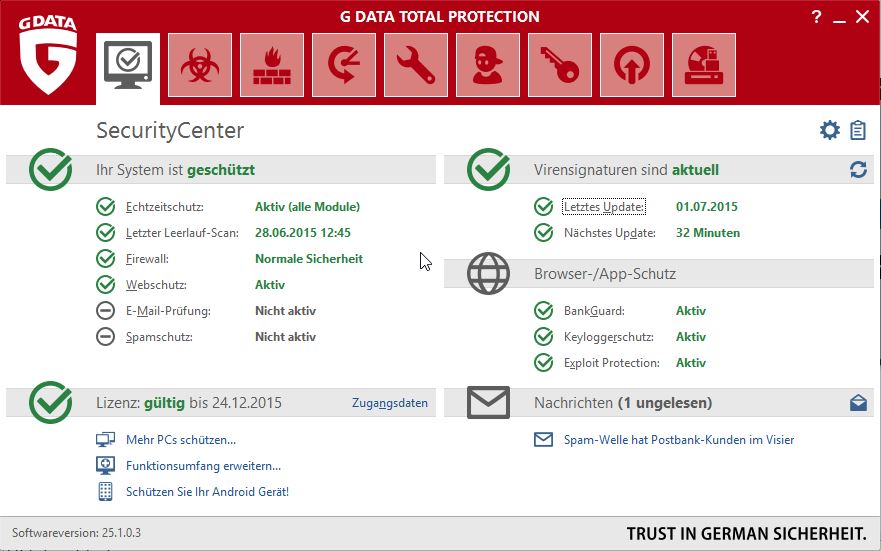Open 'Funktionsumfang erweitern...' link
The image size is (881, 551).
coord(203,466)
